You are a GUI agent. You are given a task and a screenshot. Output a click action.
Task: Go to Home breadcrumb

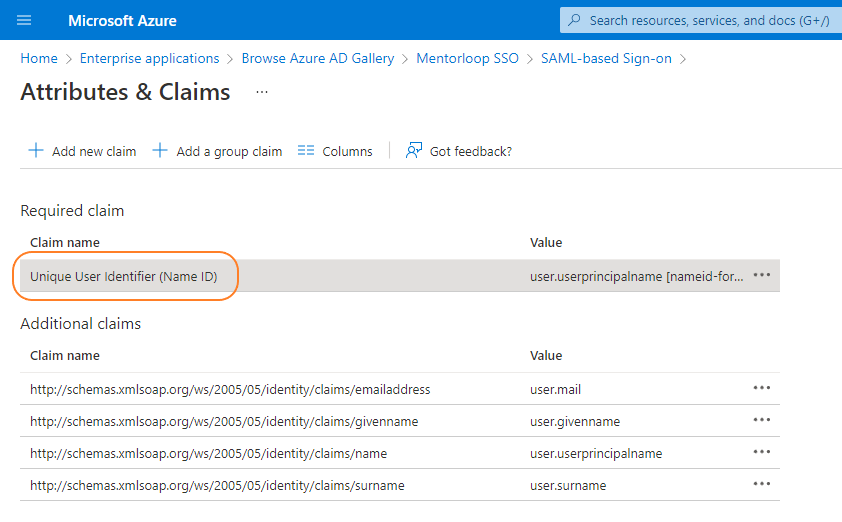coord(39,59)
